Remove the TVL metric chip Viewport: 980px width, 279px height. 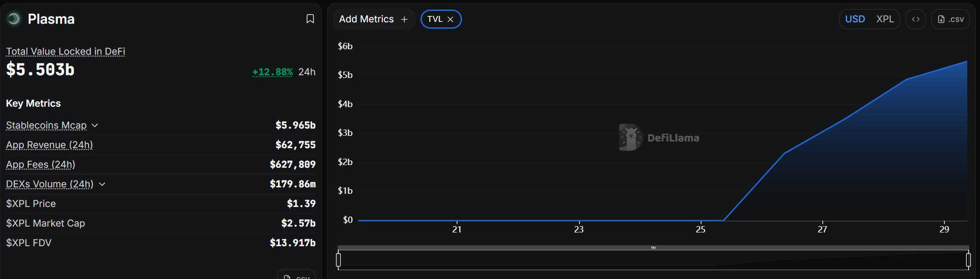pyautogui.click(x=451, y=19)
